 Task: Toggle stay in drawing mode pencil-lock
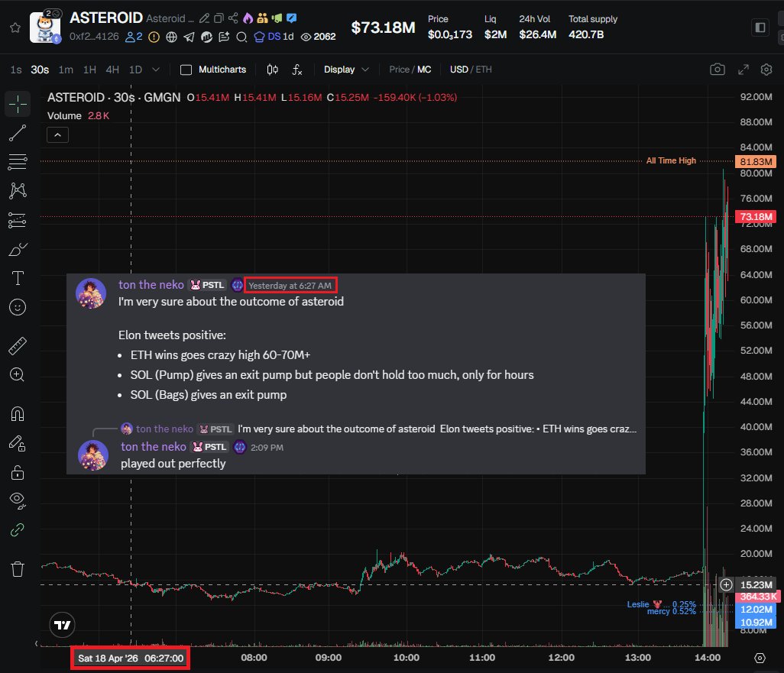[x=18, y=443]
